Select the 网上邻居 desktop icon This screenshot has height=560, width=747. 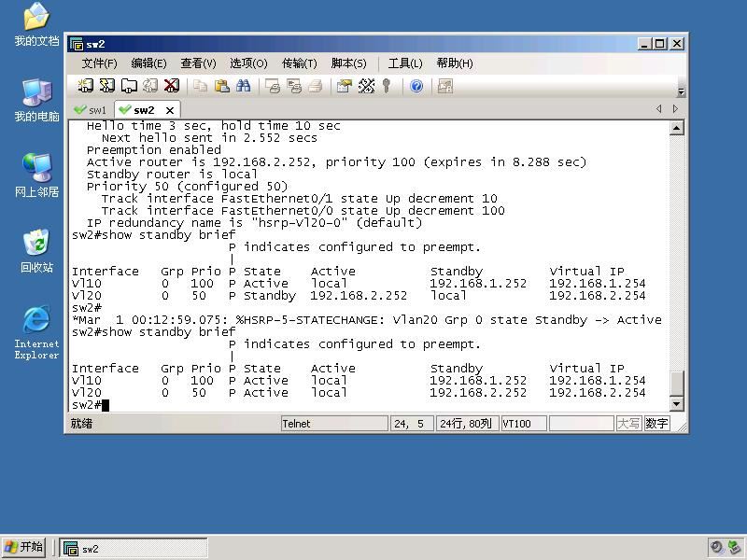pos(36,175)
